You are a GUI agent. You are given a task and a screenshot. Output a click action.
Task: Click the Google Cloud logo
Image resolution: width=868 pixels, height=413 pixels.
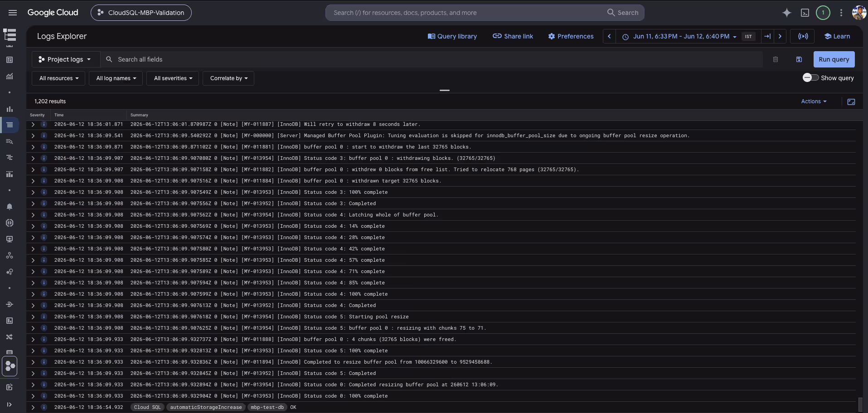[x=53, y=13]
